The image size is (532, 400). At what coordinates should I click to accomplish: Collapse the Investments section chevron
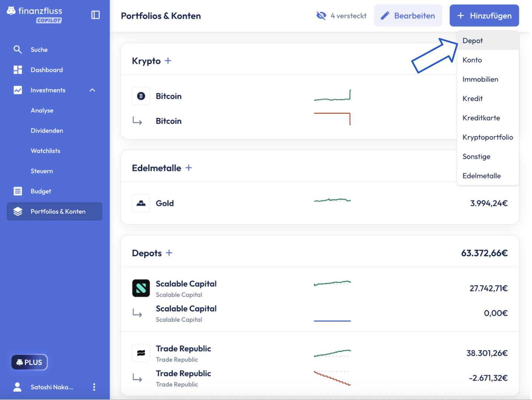pyautogui.click(x=92, y=90)
